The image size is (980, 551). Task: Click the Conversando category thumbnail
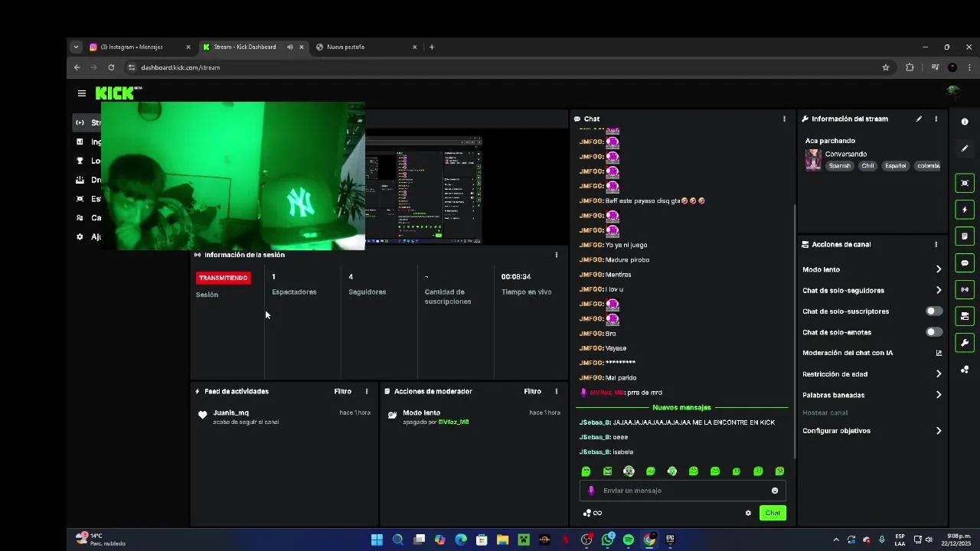tap(813, 160)
